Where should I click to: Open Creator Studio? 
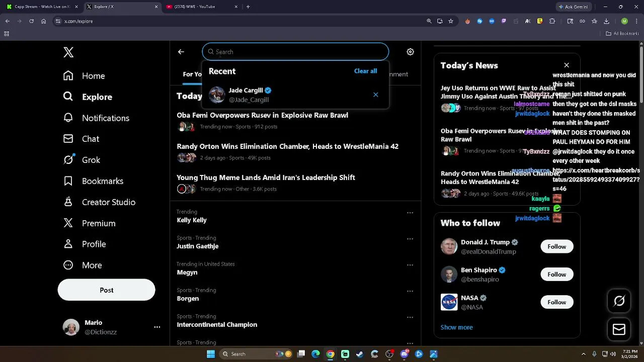(x=100, y=202)
